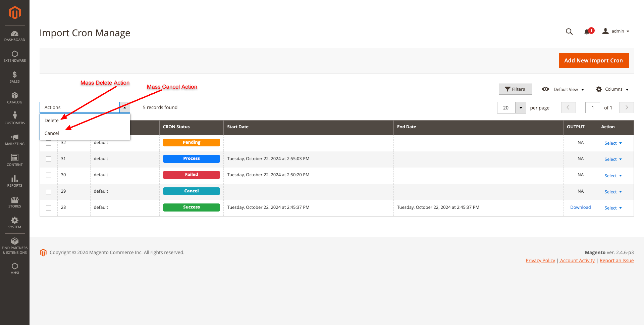Go to the next page arrow
Viewport: 644px width, 325px height.
pyautogui.click(x=627, y=107)
